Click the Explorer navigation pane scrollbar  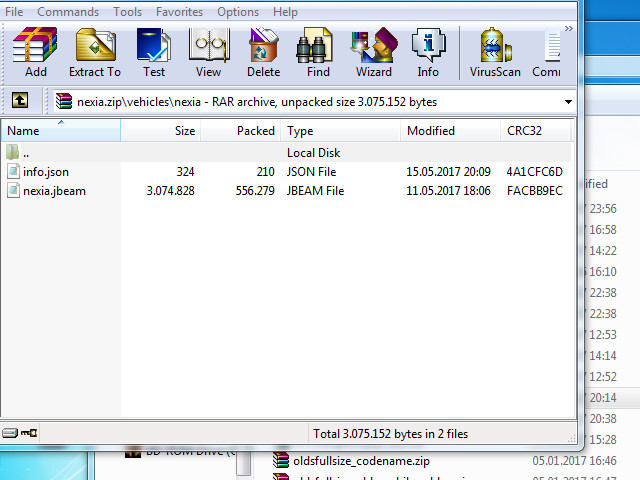[243, 463]
